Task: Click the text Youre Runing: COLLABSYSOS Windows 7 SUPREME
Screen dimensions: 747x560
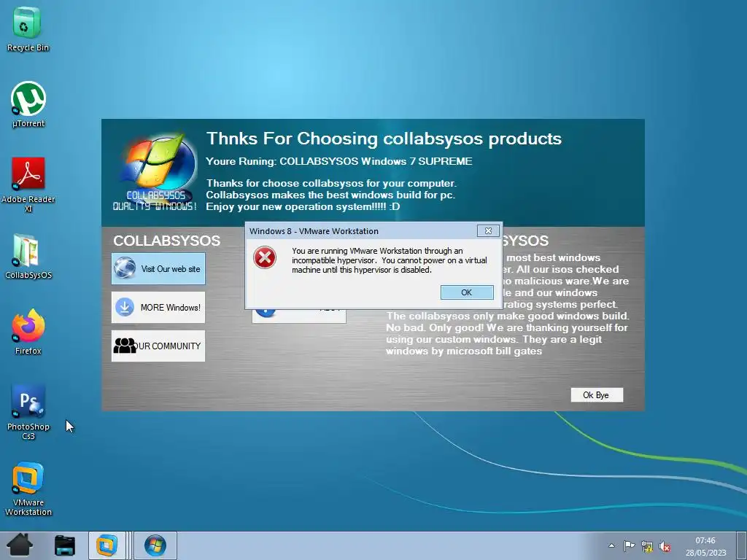Action: (338, 161)
